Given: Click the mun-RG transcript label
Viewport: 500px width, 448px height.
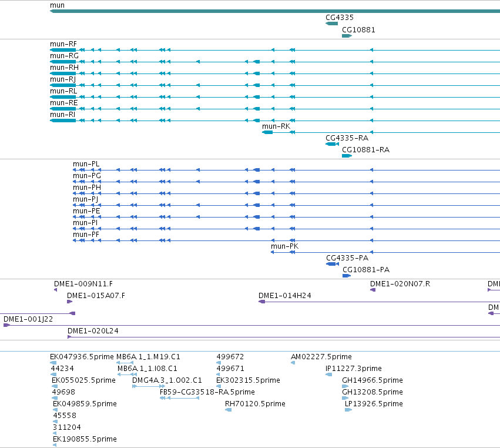Looking at the screenshot, I should (64, 56).
